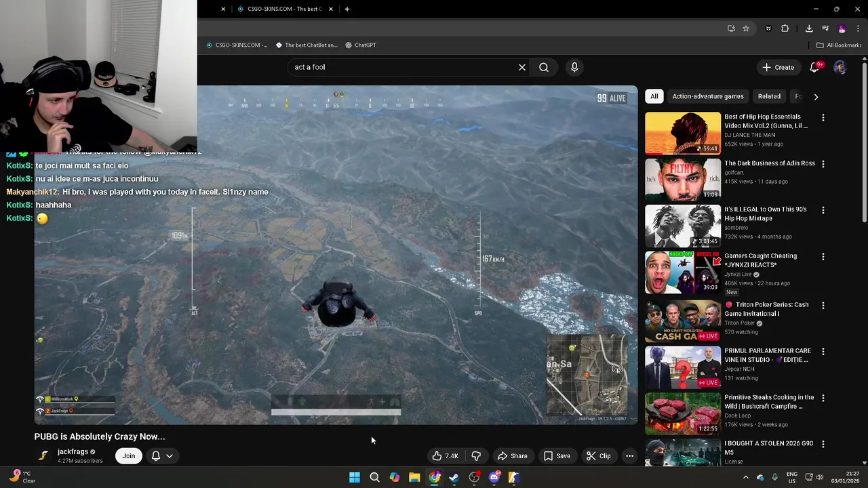Screen dimensions: 868x488
Task: Open options for Best of Hip Hop Essentials
Action: [823, 117]
